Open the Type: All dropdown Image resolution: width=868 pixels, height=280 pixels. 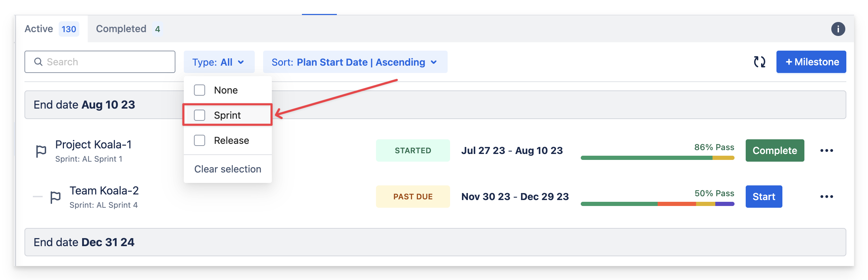(x=219, y=62)
